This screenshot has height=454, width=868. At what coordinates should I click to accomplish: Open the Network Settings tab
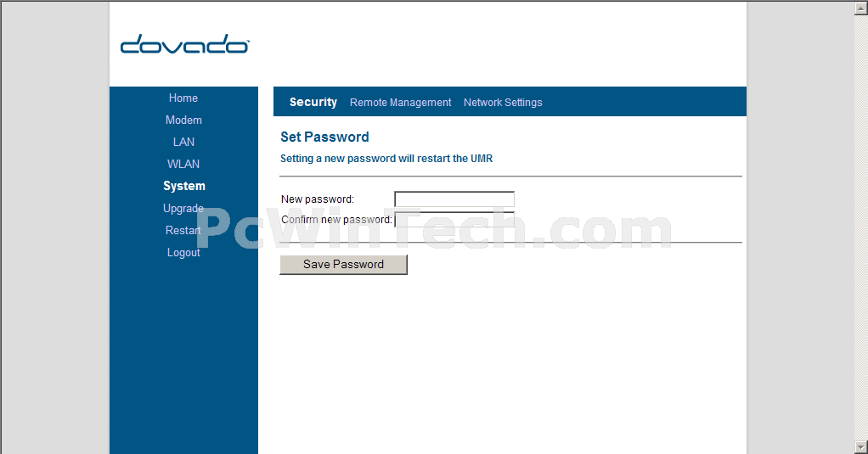point(503,103)
